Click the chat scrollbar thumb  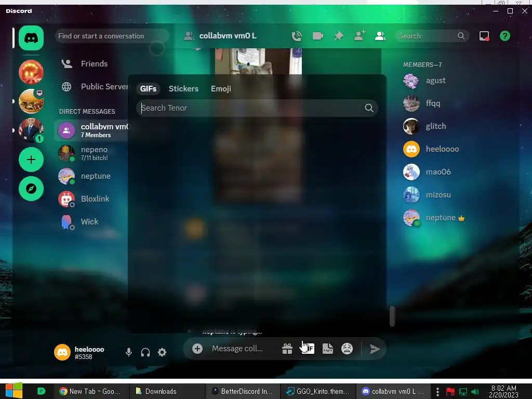[392, 316]
